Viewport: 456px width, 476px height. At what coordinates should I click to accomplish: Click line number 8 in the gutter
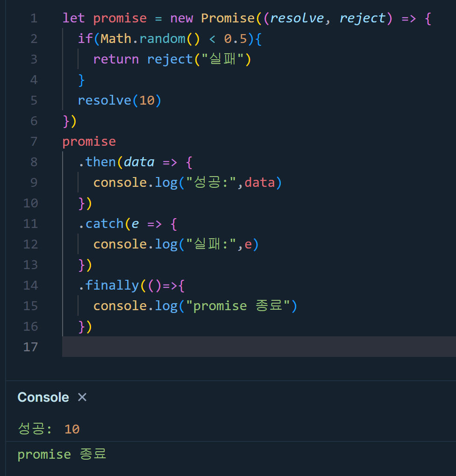(34, 162)
